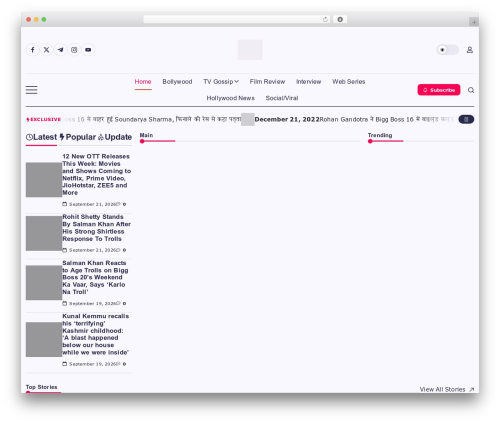
Task: Open the Kunal Kemmu Kashmir childhood article
Action: [96, 334]
